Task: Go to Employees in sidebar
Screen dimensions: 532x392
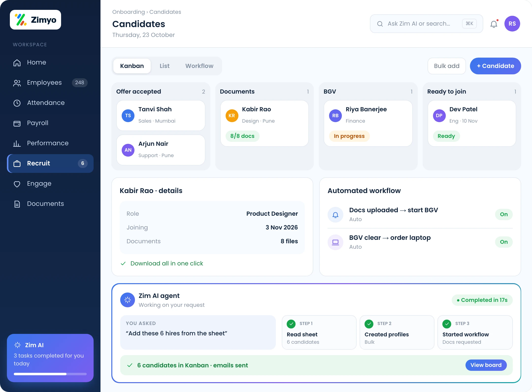Action: click(50, 82)
